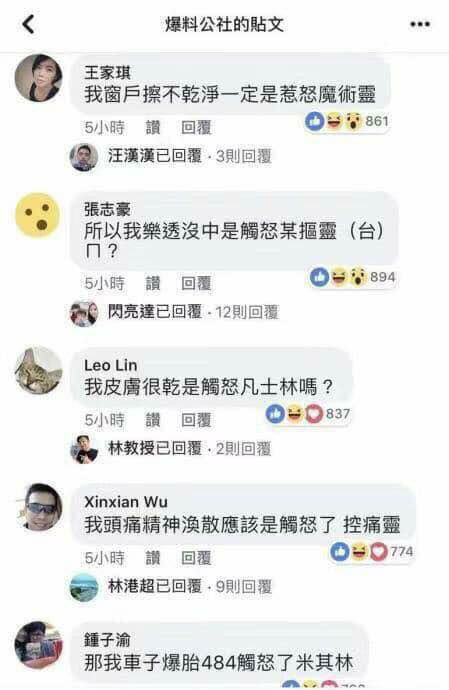Open commenter name 鍾子渝
The image size is (449, 690).
(x=107, y=639)
